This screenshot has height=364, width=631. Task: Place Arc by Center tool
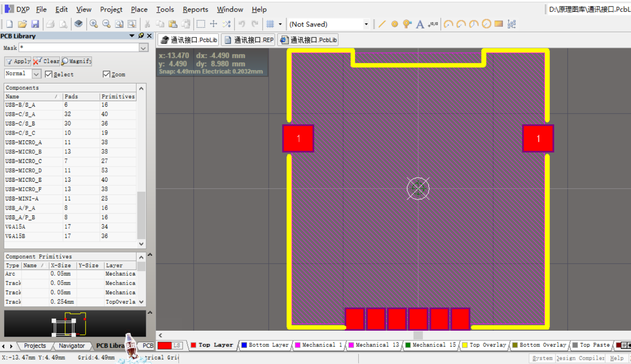448,24
